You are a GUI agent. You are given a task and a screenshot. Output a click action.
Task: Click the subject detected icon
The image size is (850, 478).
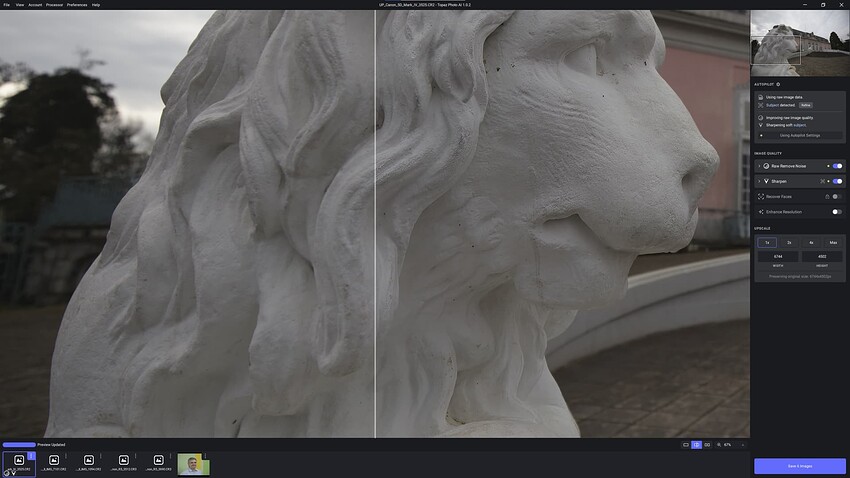(x=761, y=105)
